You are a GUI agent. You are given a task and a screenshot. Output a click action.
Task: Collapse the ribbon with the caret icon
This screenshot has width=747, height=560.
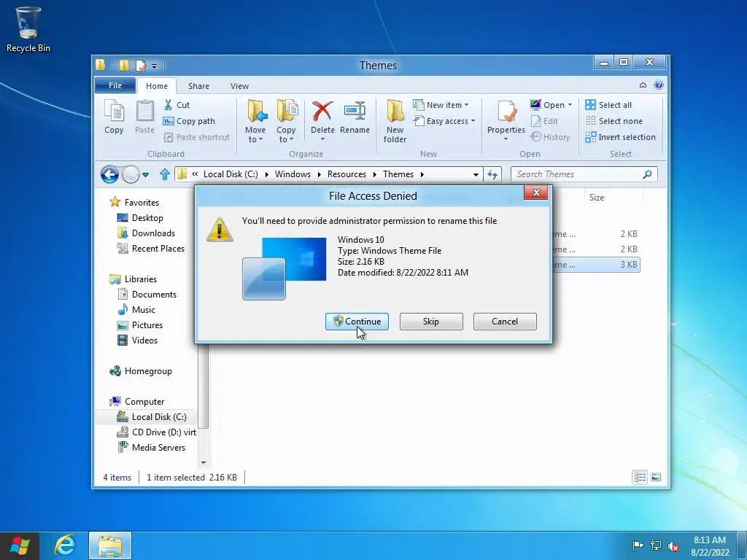643,85
